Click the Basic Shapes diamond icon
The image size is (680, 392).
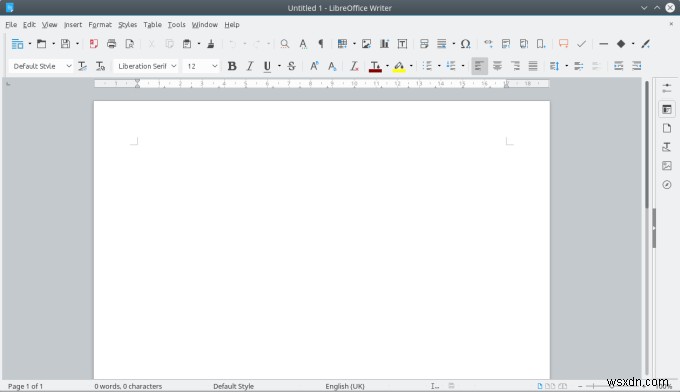pos(621,44)
